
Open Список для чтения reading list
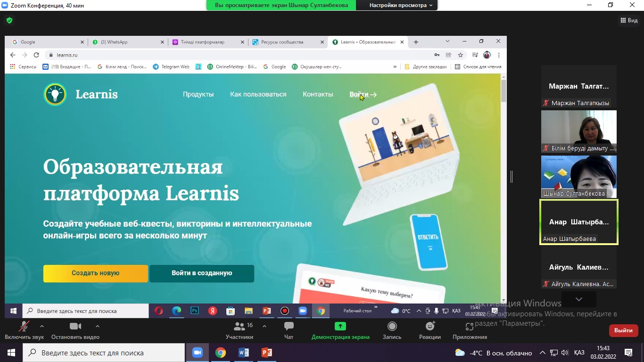point(478,67)
